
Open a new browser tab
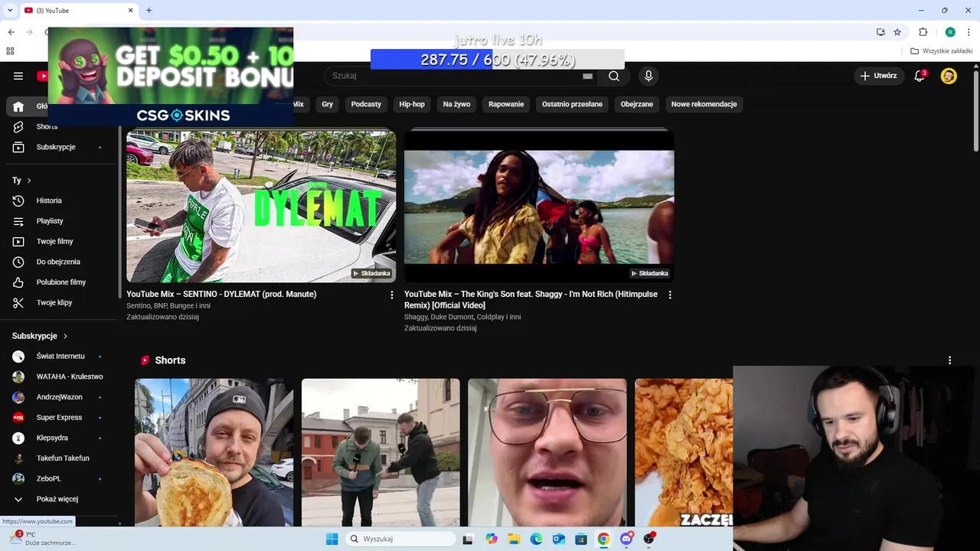[x=149, y=10]
